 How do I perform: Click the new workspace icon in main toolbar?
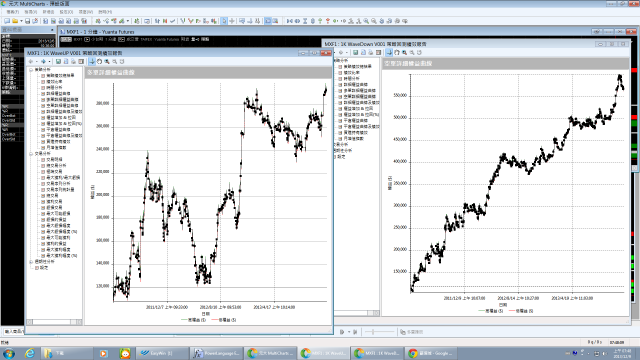[7, 21]
